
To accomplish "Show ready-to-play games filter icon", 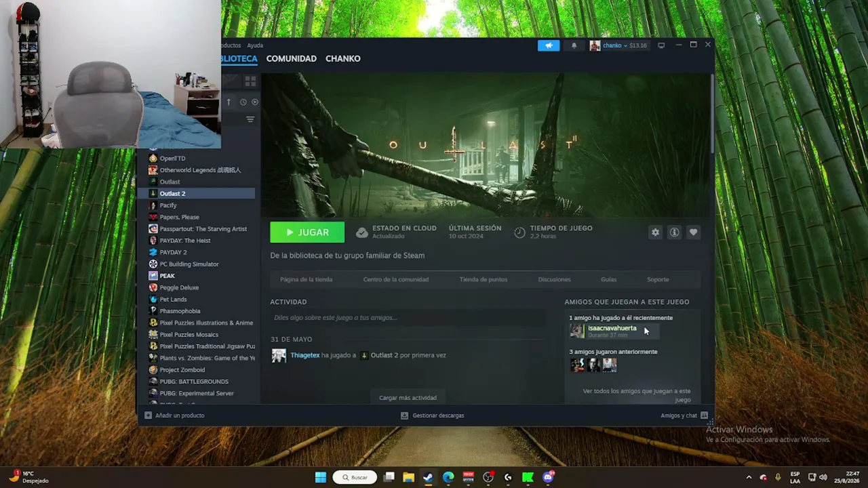I will pos(255,102).
